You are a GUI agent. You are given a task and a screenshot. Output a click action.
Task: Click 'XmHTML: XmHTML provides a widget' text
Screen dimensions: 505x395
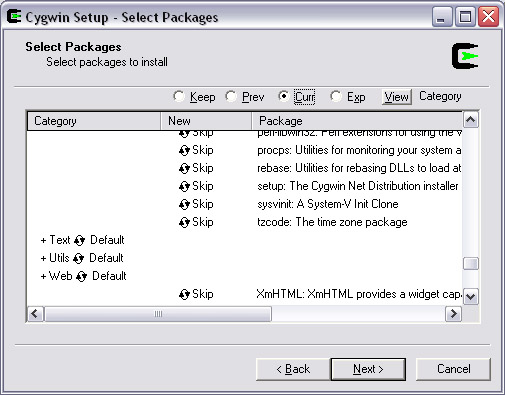(359, 294)
